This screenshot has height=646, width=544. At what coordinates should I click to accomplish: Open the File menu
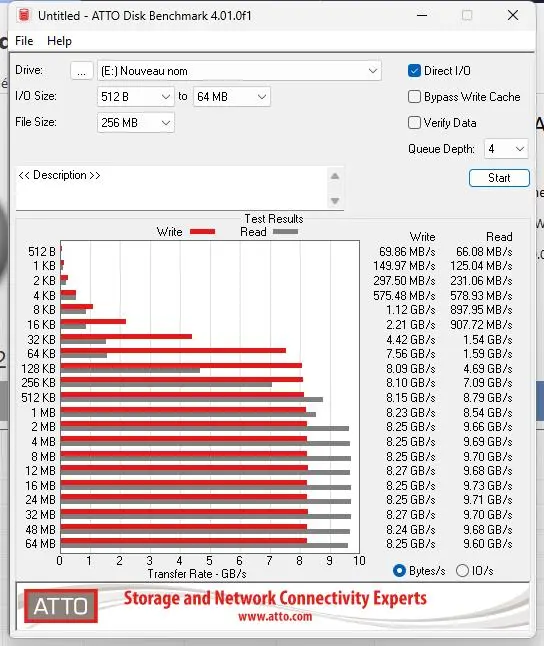24,41
